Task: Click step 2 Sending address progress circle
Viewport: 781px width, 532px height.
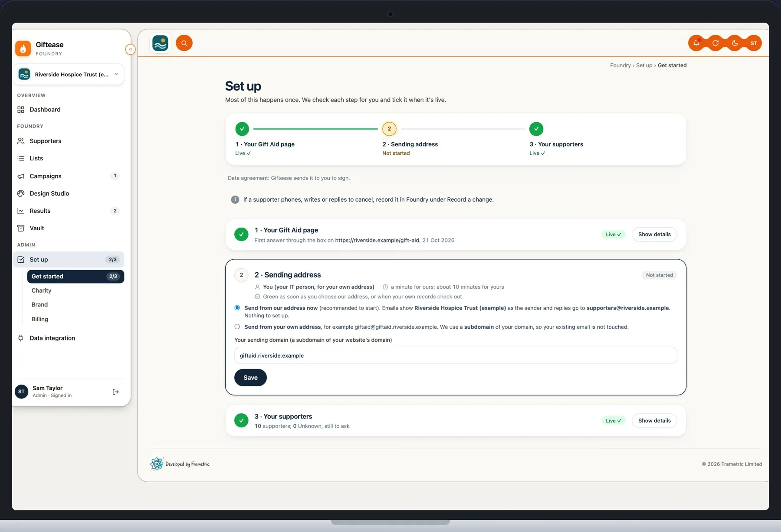Action: (389, 129)
